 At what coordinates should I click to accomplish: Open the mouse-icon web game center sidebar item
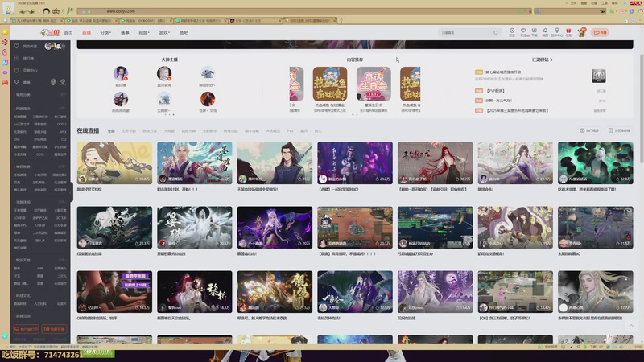pos(27,70)
